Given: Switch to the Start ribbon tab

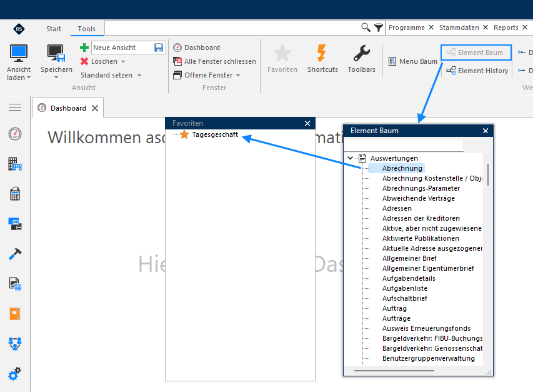Looking at the screenshot, I should [x=54, y=29].
